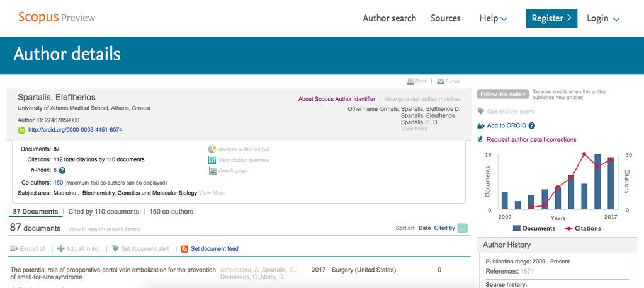The height and width of the screenshot is (288, 644).
Task: Open About Scopus Author Identifier link
Action: coord(337,99)
